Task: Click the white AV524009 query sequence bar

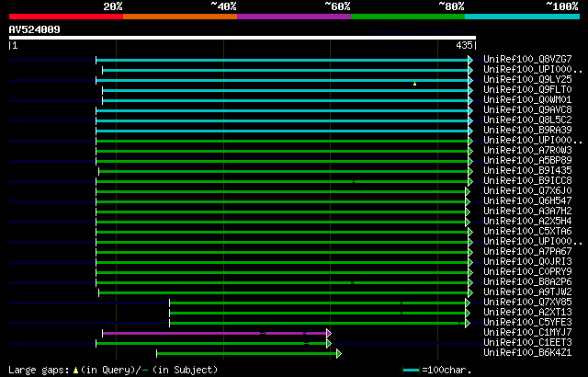Action: click(x=243, y=38)
